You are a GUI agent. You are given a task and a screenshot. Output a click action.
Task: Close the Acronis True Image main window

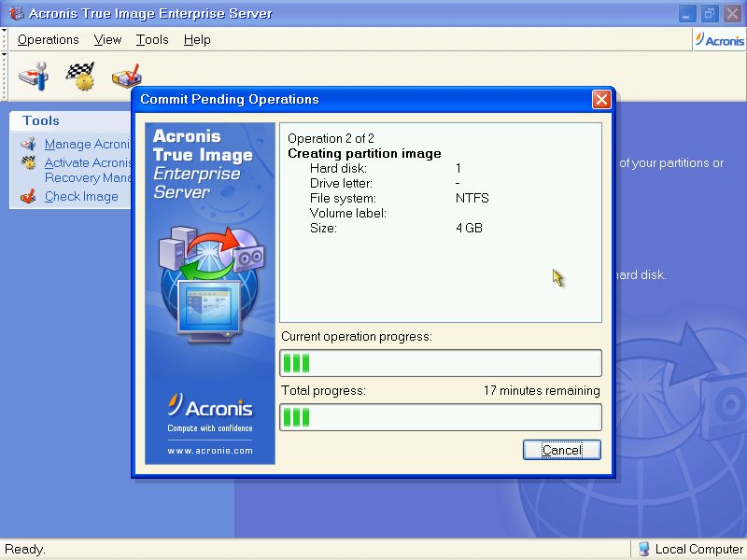(x=732, y=13)
